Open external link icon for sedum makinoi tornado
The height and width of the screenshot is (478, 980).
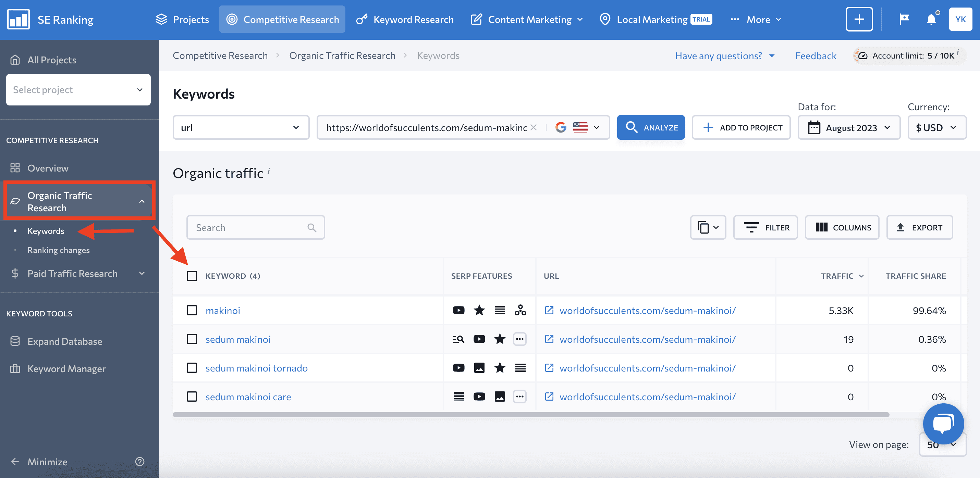549,368
